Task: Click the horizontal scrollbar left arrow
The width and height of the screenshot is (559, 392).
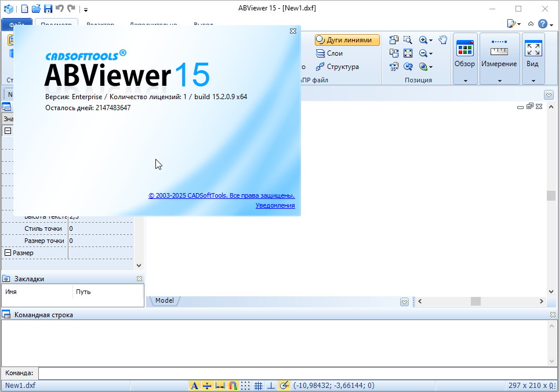Action: [420, 301]
